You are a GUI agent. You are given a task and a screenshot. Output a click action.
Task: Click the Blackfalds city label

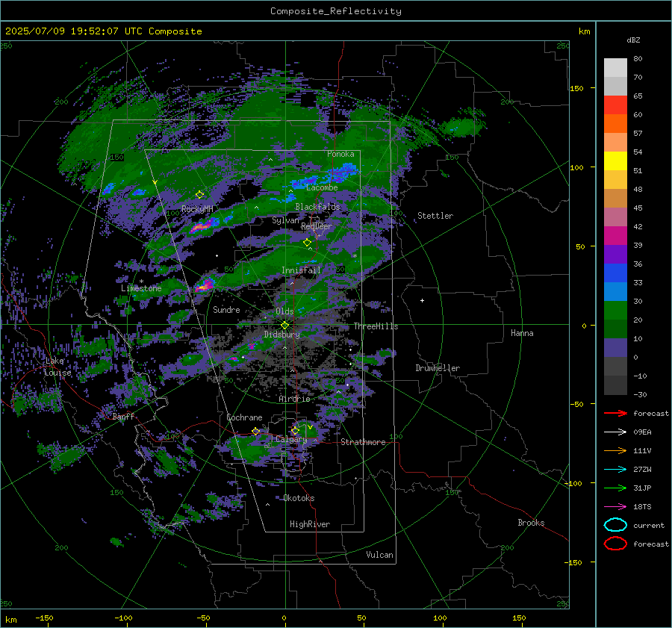(x=317, y=207)
